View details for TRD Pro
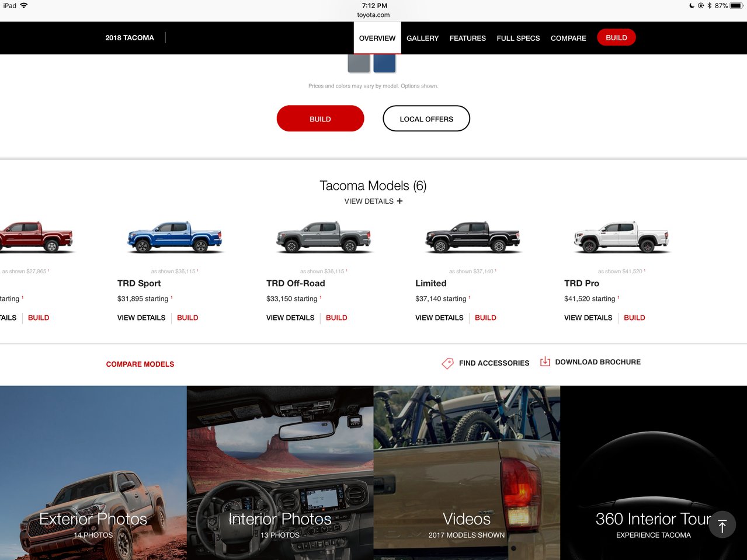The width and height of the screenshot is (747, 560). point(588,318)
